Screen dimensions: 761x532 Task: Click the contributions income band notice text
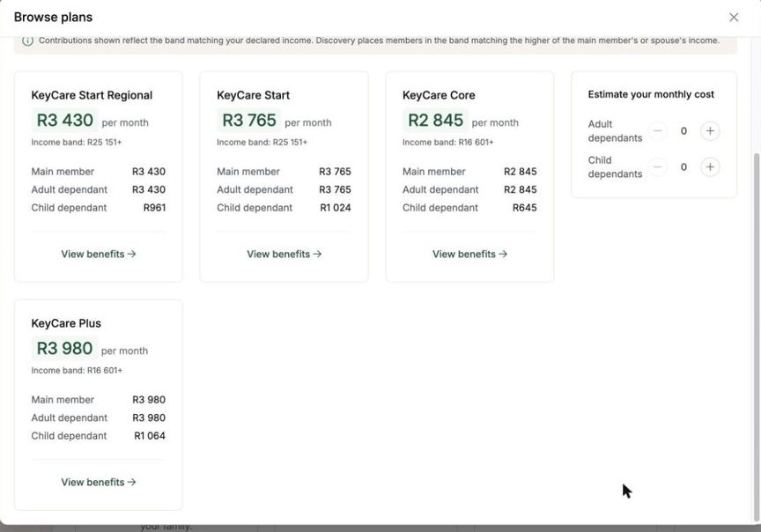[379, 41]
